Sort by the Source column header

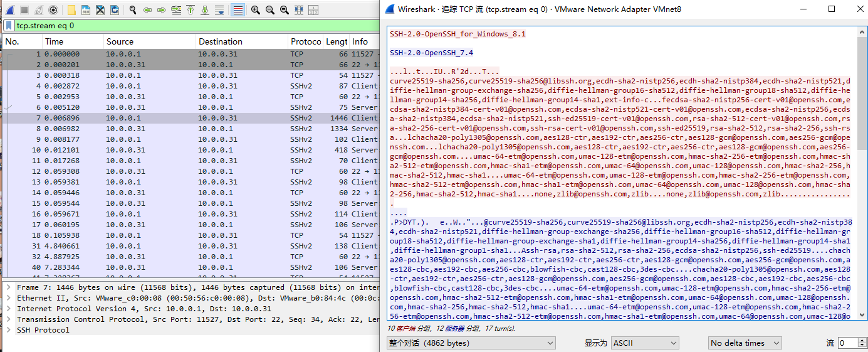click(x=149, y=41)
